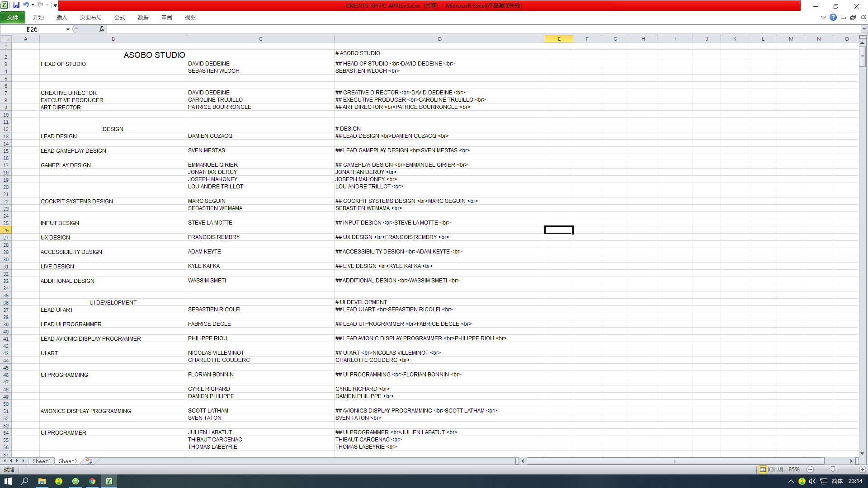Screen dimensions: 868x488
Task: Click the zoom slider handle
Action: pos(833,469)
